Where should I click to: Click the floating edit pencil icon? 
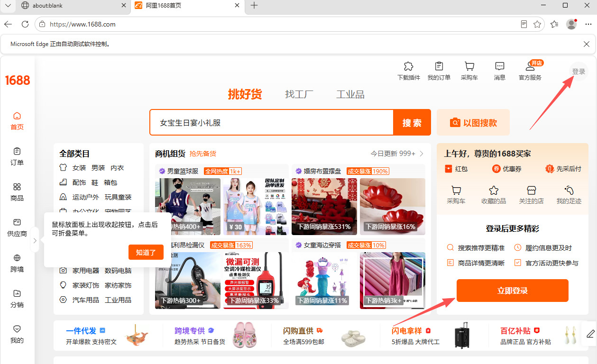590,334
